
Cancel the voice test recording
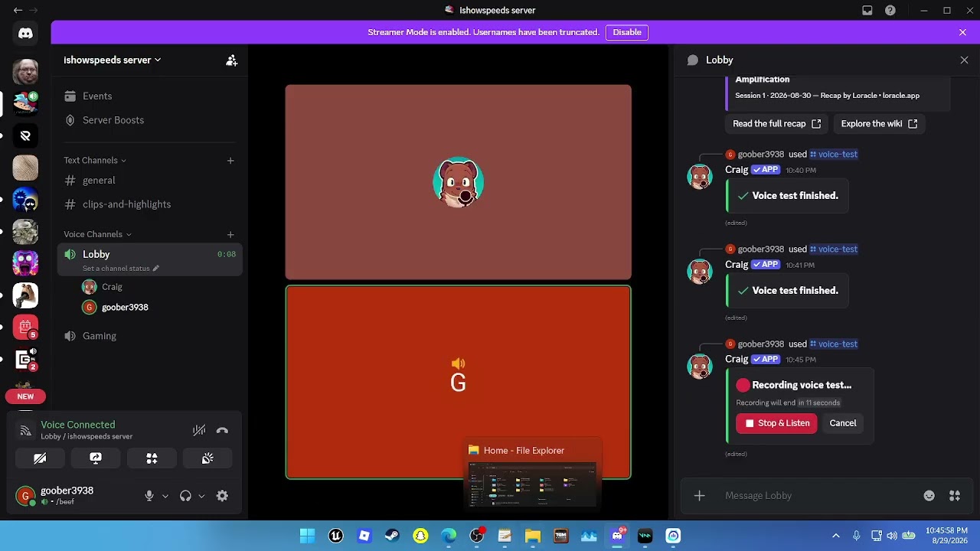[x=842, y=423]
